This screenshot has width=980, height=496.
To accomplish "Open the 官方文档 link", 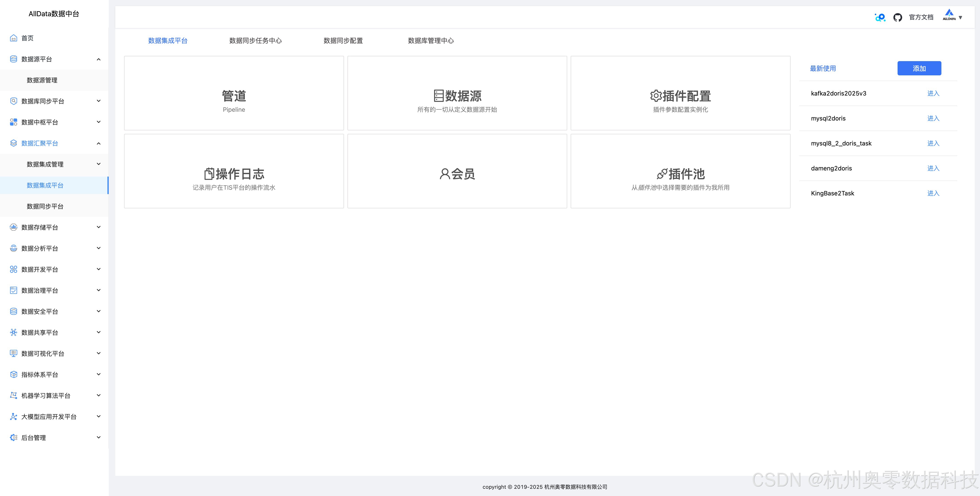I will pyautogui.click(x=921, y=18).
